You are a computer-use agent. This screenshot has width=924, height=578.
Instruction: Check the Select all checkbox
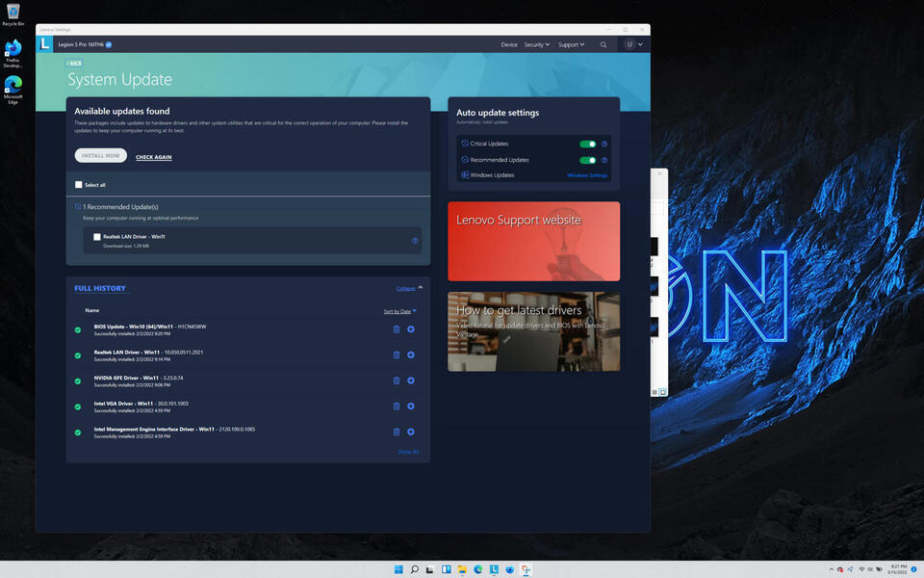pyautogui.click(x=78, y=185)
